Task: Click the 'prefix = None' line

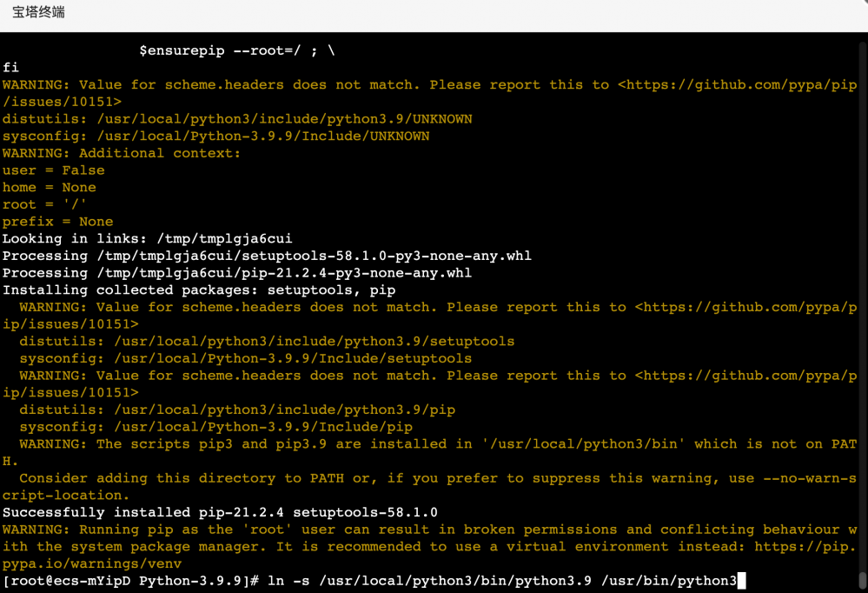Action: [x=58, y=222]
